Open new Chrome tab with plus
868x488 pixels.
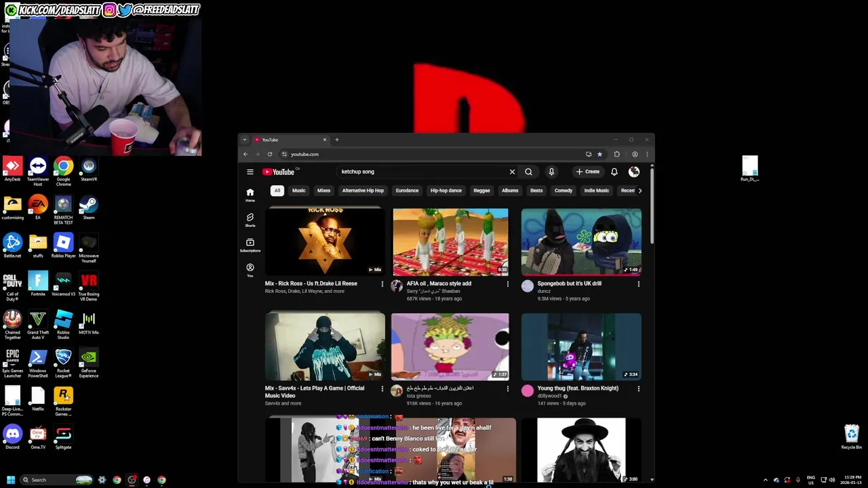[x=337, y=140]
